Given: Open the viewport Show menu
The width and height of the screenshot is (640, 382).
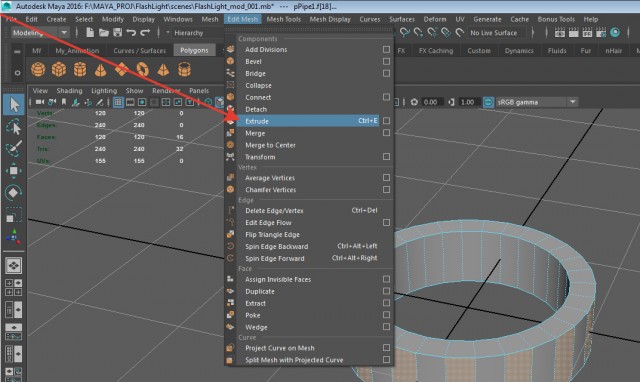Looking at the screenshot, I should pos(134,91).
